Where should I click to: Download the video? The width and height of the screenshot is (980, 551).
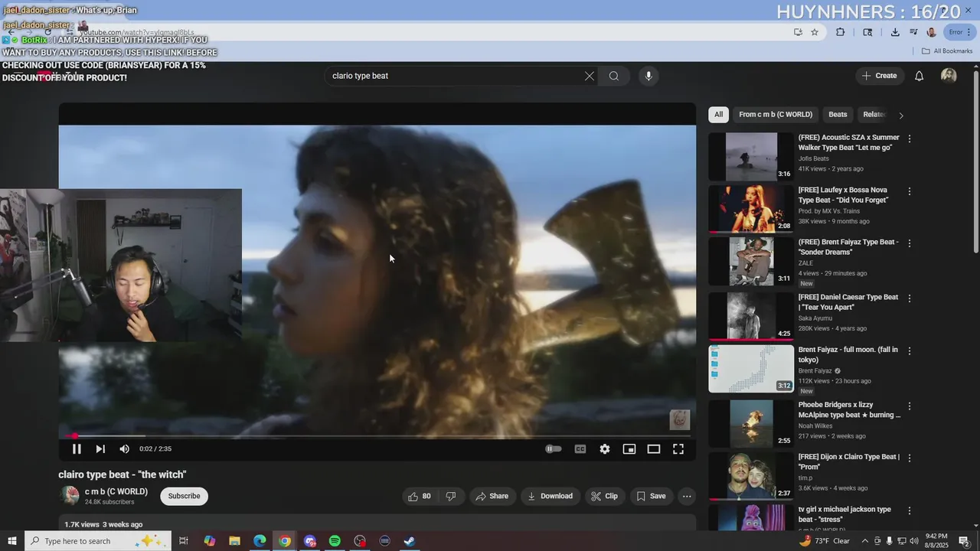coord(550,496)
